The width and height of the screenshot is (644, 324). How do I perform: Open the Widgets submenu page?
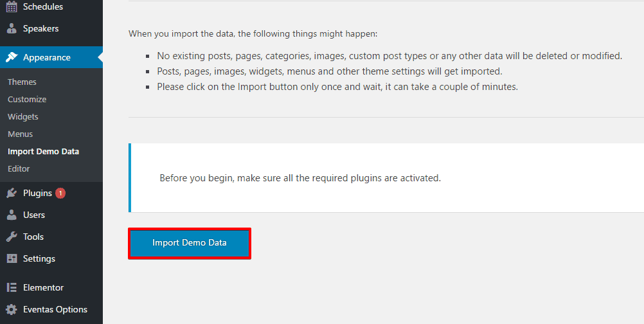click(23, 116)
